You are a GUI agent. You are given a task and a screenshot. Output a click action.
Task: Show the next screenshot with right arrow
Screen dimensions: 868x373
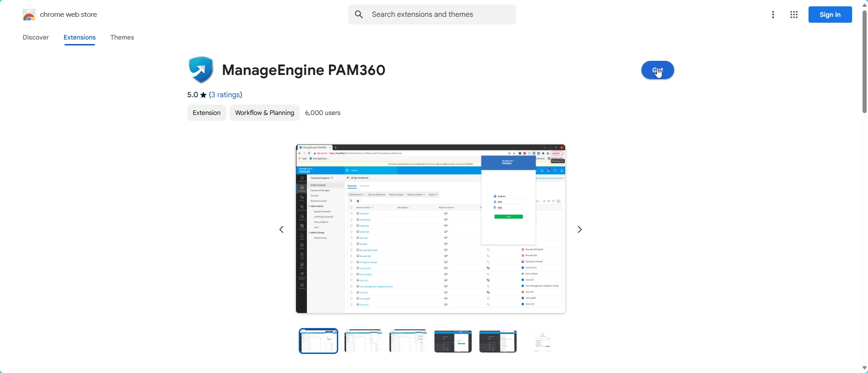580,230
